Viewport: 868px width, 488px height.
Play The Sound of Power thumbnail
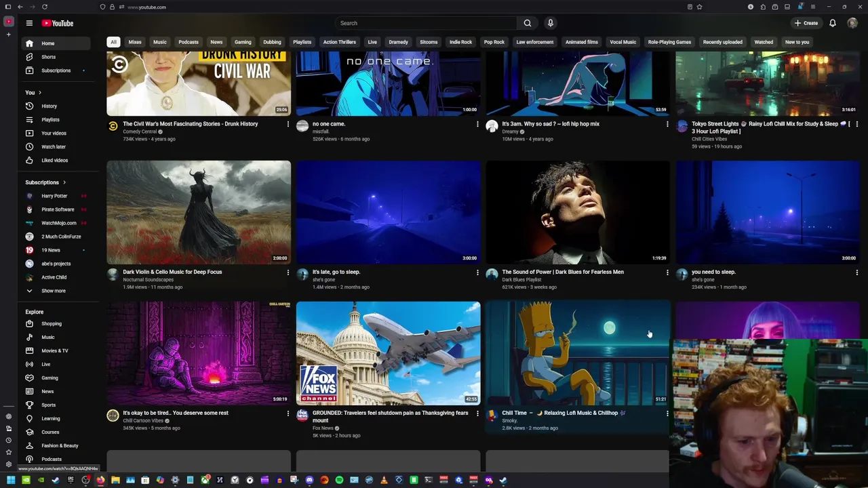[578, 212]
